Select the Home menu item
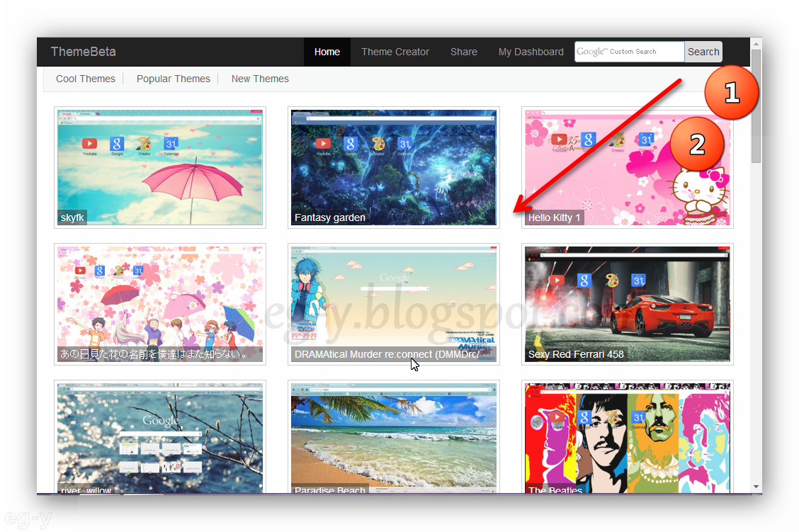799x532 pixels. point(327,52)
